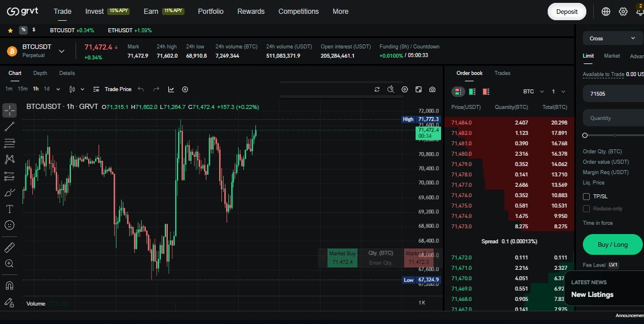Select the trend line drawing tool
644x324 pixels.
pos(9,126)
